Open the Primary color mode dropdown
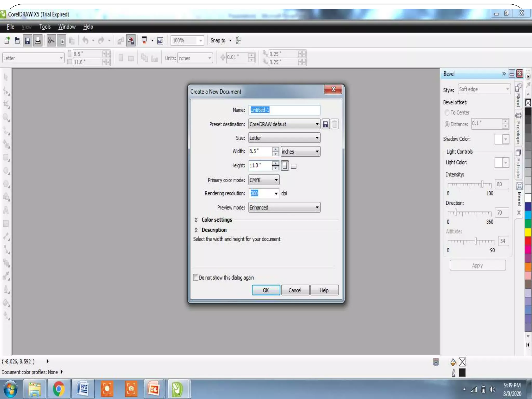Screen dimensions: 532x399 (x=264, y=180)
